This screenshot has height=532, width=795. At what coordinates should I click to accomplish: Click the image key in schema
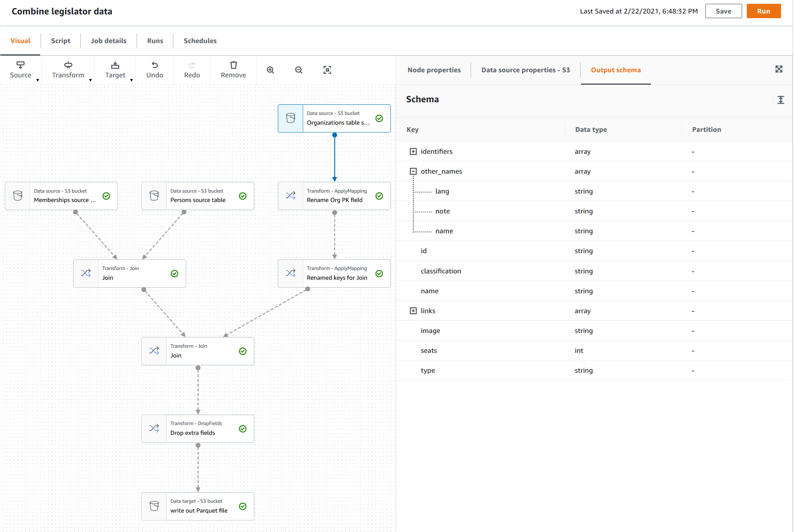click(x=430, y=330)
